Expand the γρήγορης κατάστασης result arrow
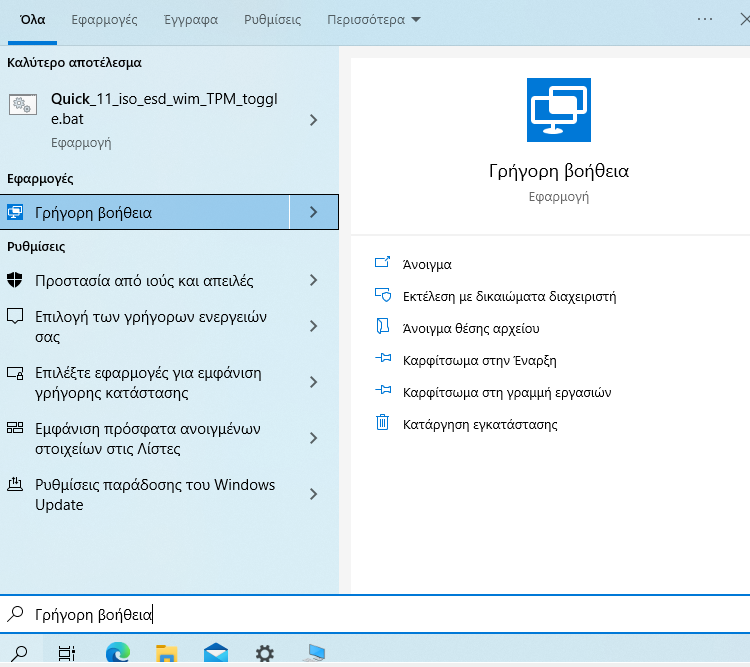Viewport: 750px width, 667px height. click(313, 382)
